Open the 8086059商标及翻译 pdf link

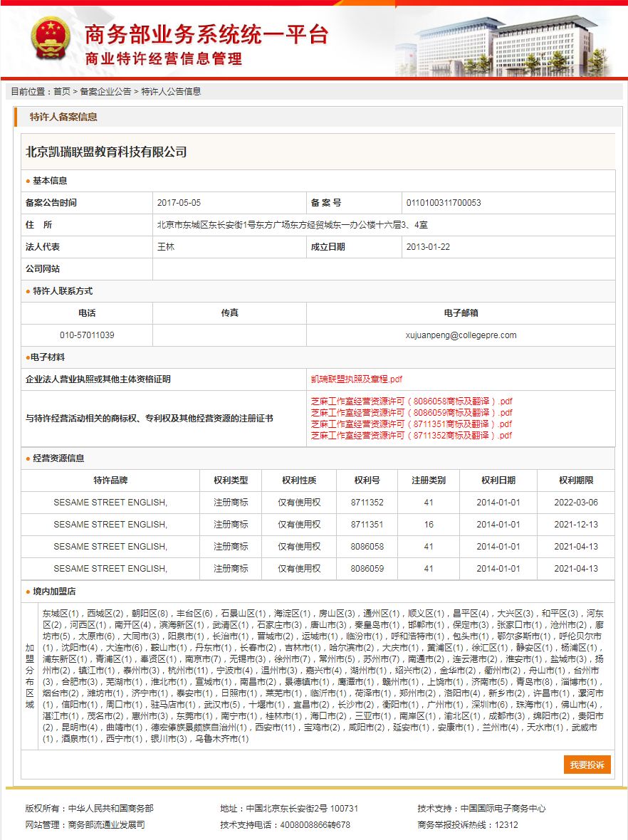pos(412,412)
